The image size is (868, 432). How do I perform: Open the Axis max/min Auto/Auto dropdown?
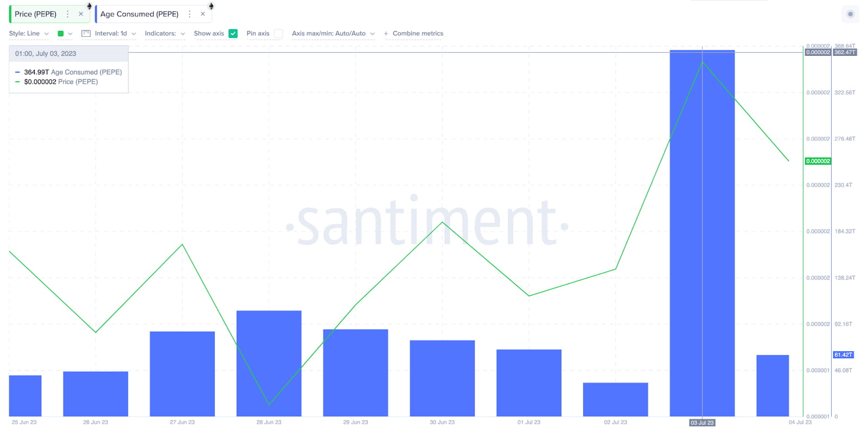coord(333,34)
